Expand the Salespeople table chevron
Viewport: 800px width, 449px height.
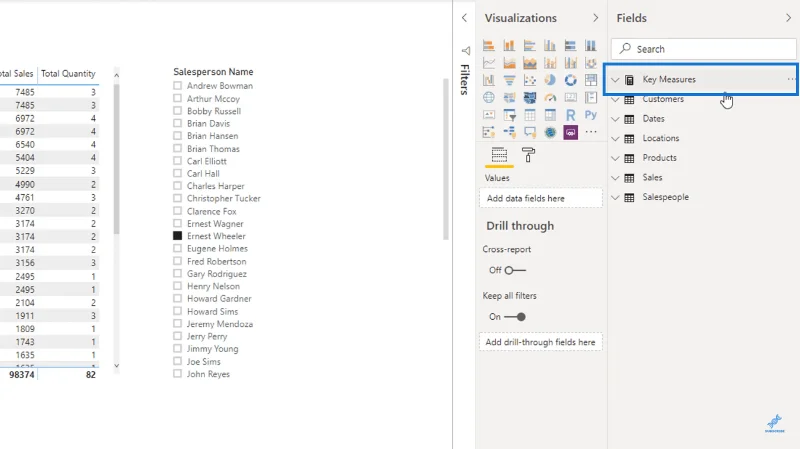point(615,197)
